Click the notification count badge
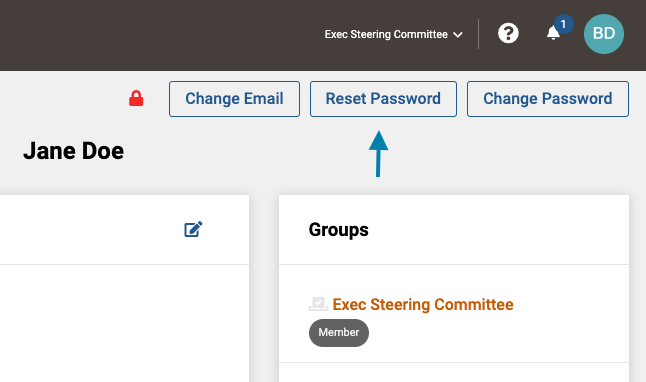The image size is (646, 382). pos(563,24)
